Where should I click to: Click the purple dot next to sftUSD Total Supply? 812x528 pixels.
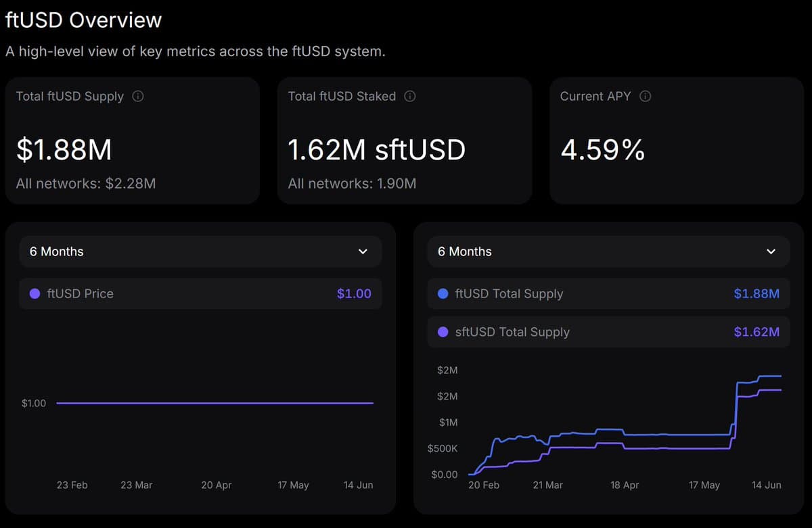coord(443,332)
